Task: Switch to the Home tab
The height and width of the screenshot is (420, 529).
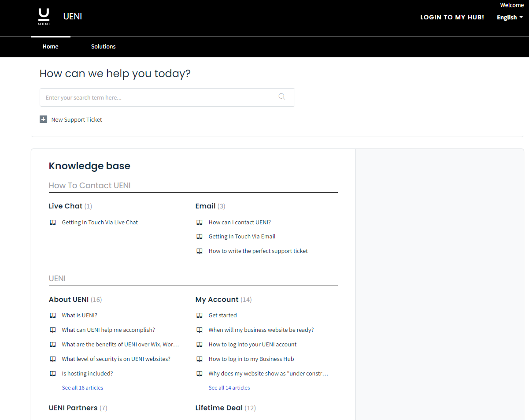Action: [x=51, y=46]
